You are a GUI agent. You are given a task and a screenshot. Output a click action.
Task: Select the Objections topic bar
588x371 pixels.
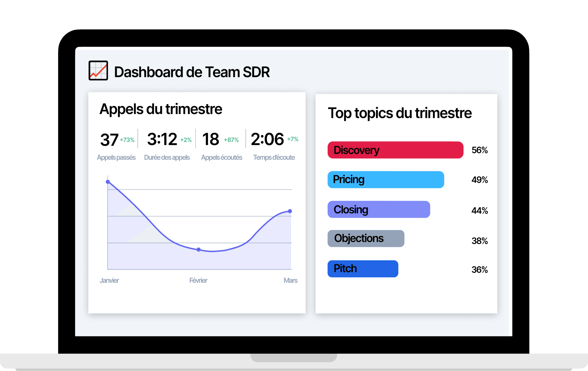pos(366,238)
